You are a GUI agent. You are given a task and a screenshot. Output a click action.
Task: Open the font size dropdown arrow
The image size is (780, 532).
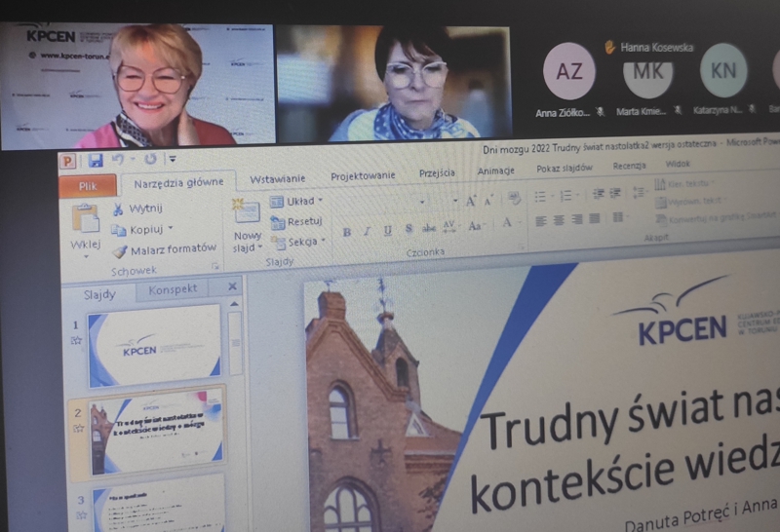click(455, 201)
